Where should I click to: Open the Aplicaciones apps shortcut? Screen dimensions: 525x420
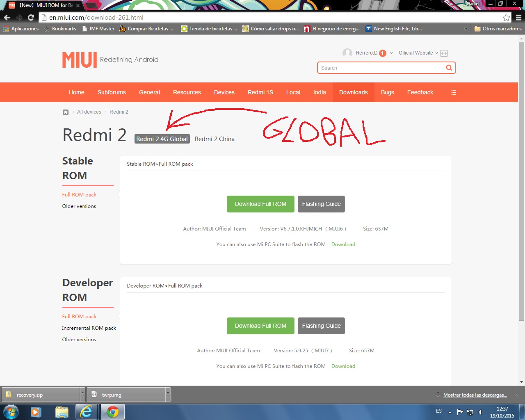21,29
